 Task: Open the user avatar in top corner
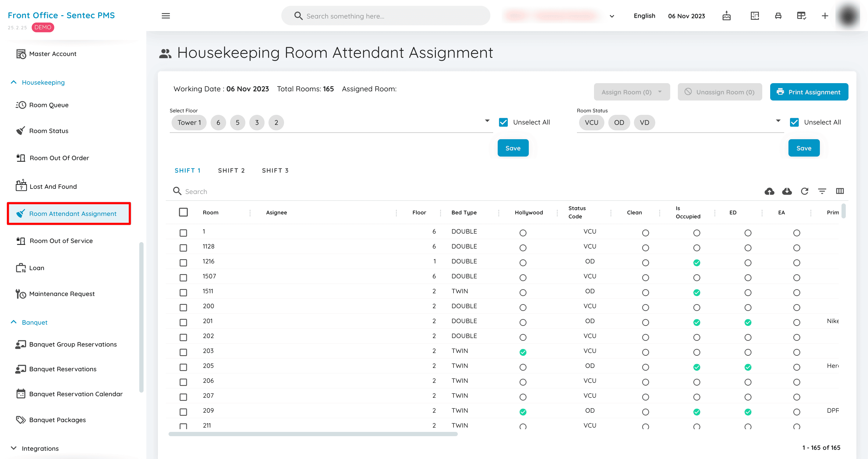[848, 16]
